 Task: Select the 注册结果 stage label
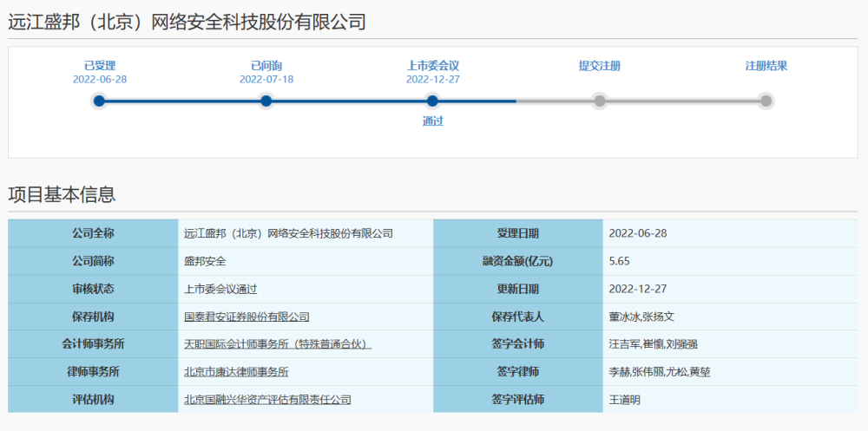[x=766, y=66]
